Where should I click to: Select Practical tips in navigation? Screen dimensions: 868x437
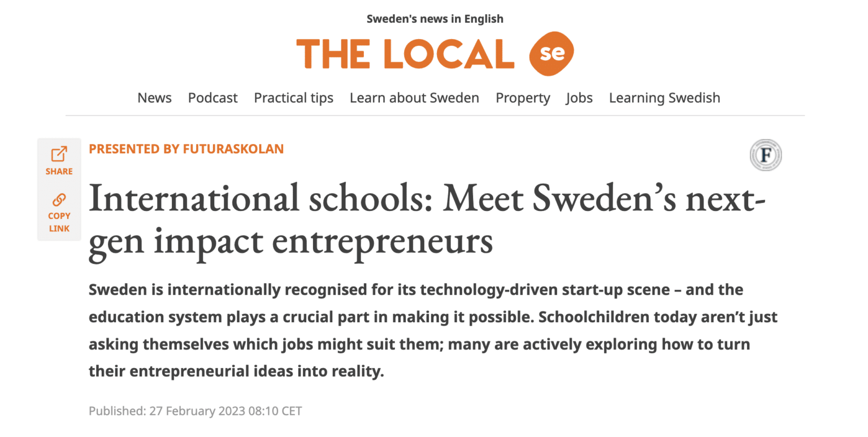[293, 98]
